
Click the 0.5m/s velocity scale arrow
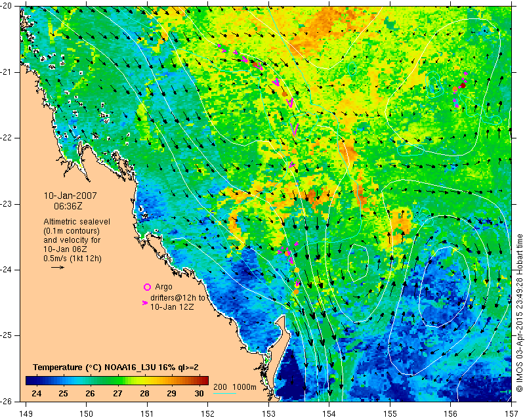click(x=58, y=267)
